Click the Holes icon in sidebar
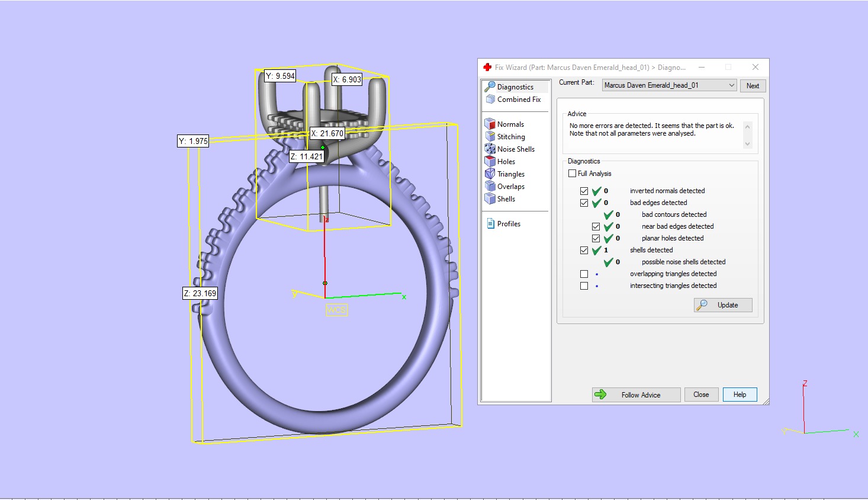Screen dimensions: 868x500 click(490, 161)
